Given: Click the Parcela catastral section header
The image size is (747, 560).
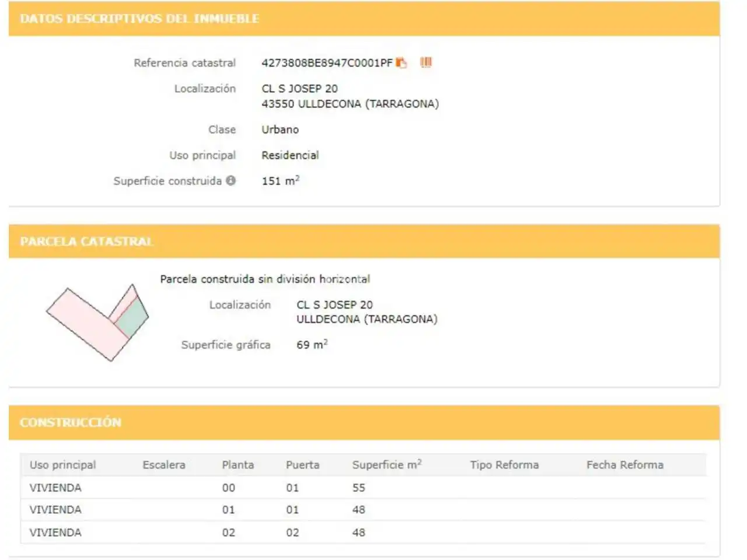Looking at the screenshot, I should coord(364,242).
